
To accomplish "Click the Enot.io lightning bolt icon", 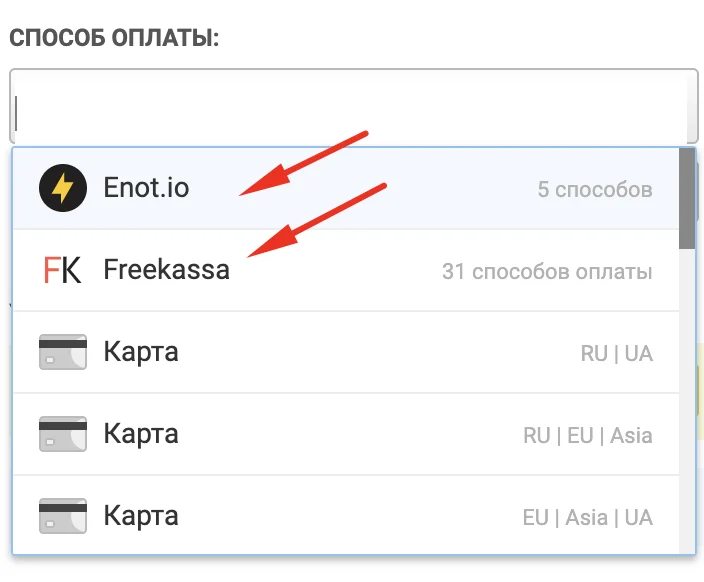I will point(63,188).
